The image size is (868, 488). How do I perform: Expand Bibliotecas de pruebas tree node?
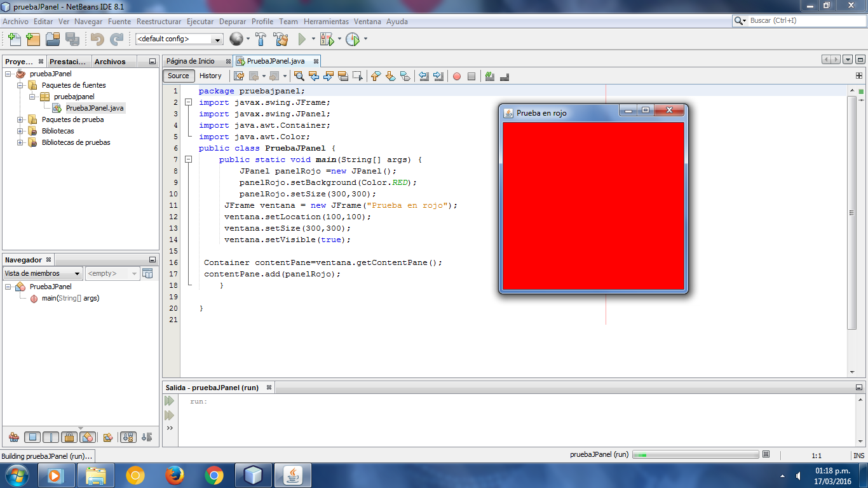(20, 142)
